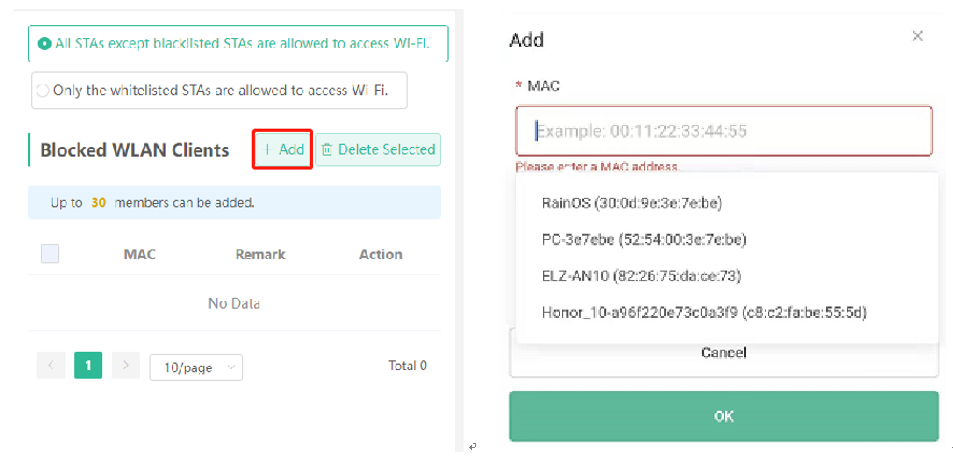The height and width of the screenshot is (468, 953).
Task: Select blacklist mode radio option
Action: click(x=44, y=44)
